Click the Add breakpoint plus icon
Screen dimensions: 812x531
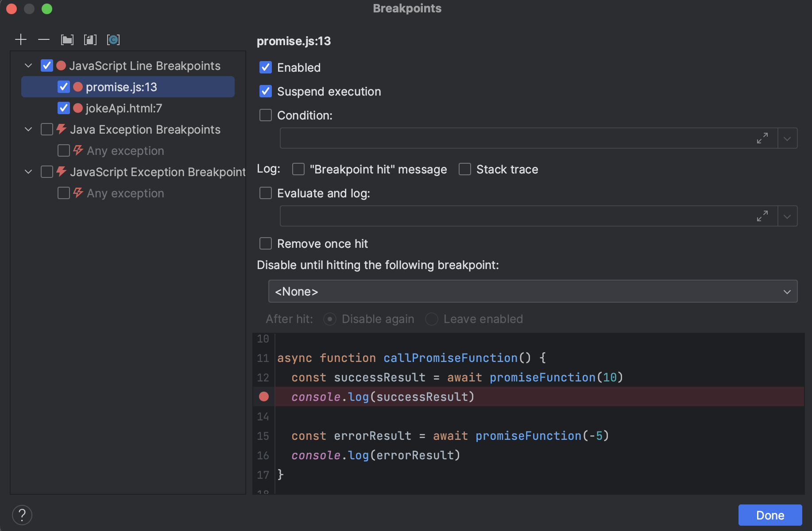click(21, 40)
